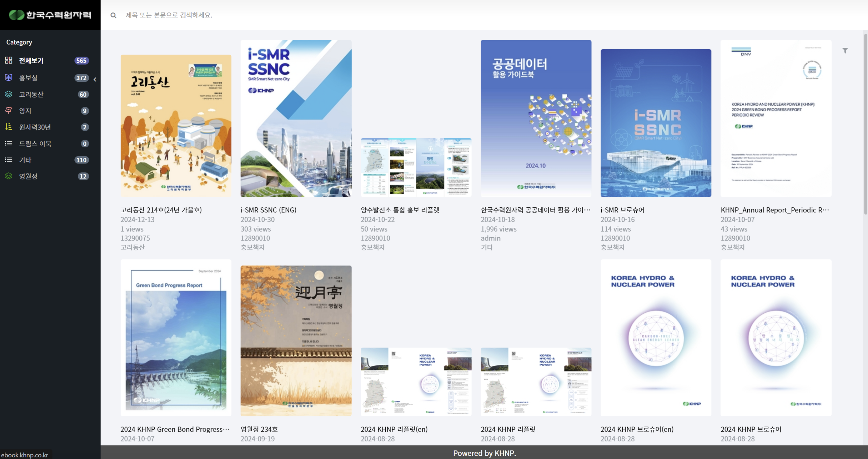Click the 드림스 이북 list icon
This screenshot has width=868, height=459.
coord(9,143)
